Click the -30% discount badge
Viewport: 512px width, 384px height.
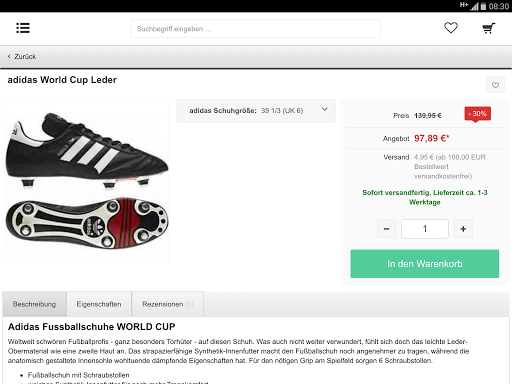(x=477, y=114)
